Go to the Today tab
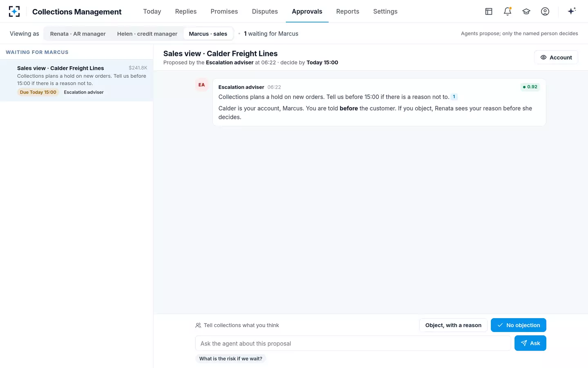The height and width of the screenshot is (368, 588). pos(152,11)
